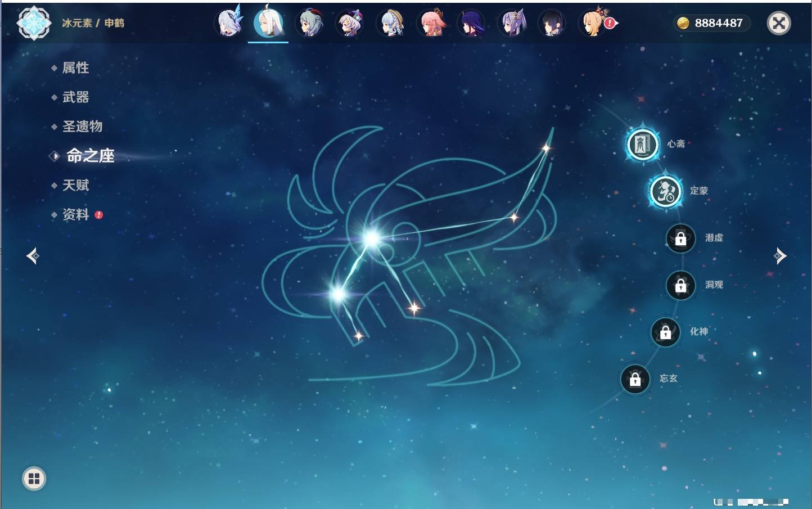Select Yae Miko's pink-haired portrait

(x=431, y=24)
